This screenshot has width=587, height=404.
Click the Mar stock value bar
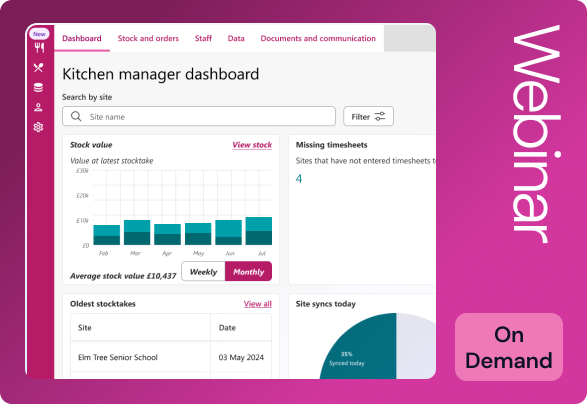137,233
